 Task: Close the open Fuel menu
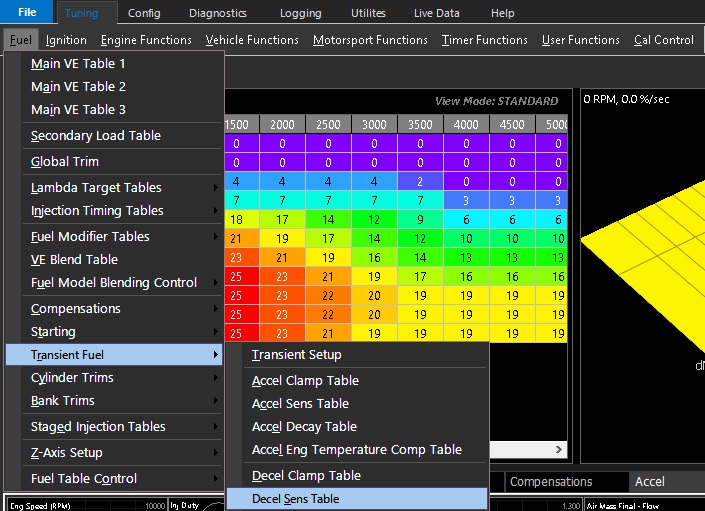click(21, 40)
